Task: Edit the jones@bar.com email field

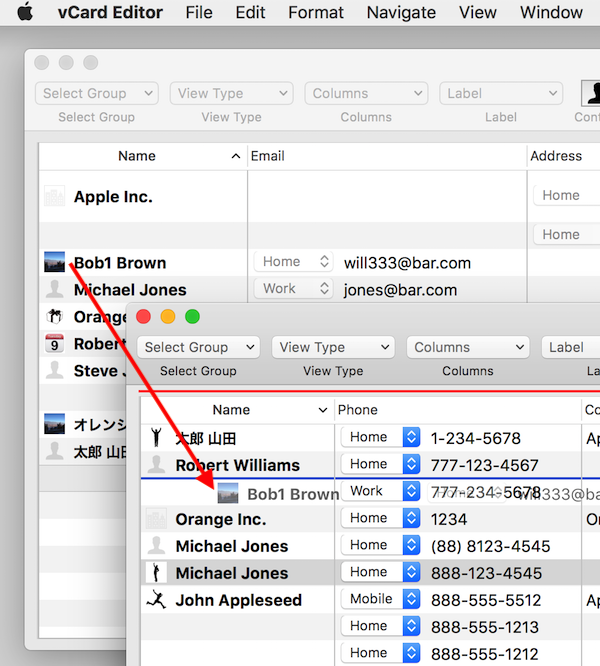Action: [x=400, y=290]
